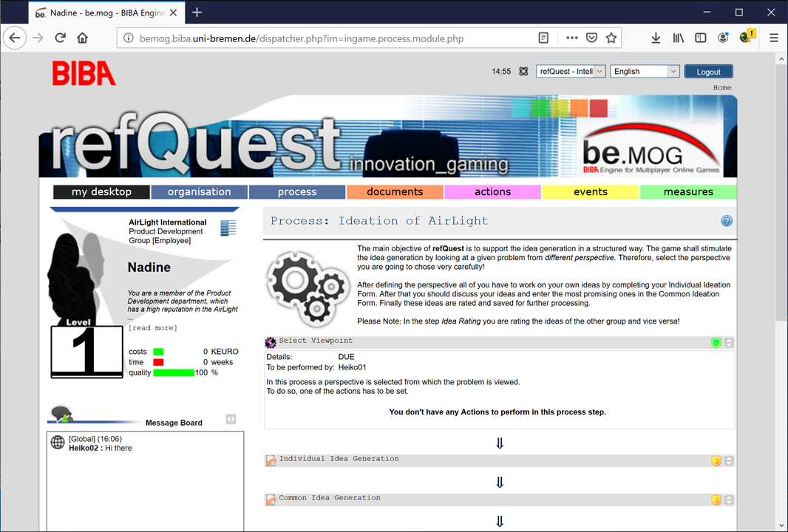Image resolution: width=788 pixels, height=532 pixels.
Task: Click the AirLight International striped organisation icon
Action: coord(228,228)
